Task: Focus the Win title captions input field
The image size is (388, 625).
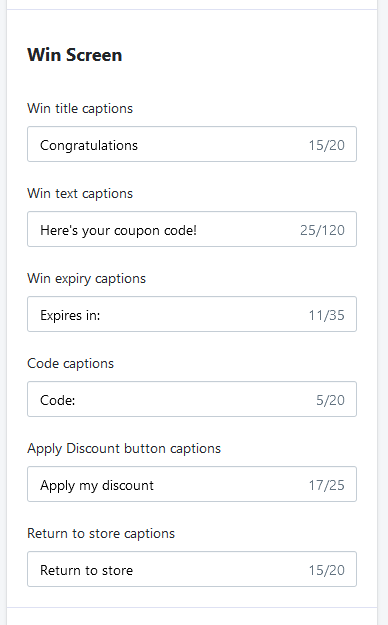Action: click(x=192, y=144)
